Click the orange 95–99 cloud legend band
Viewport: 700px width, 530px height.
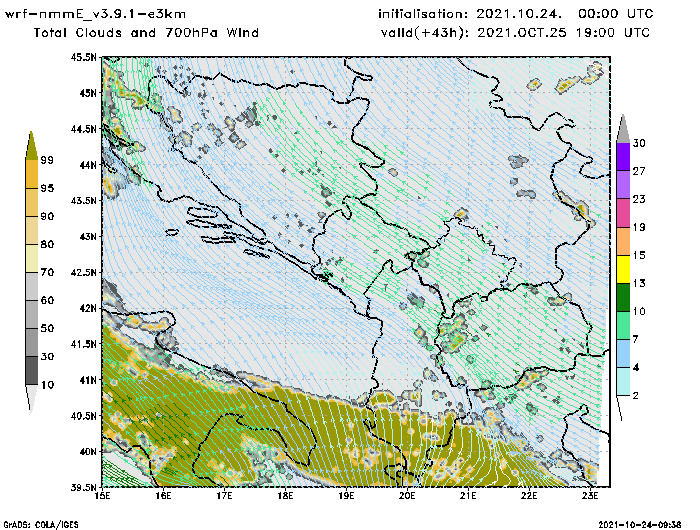click(32, 174)
